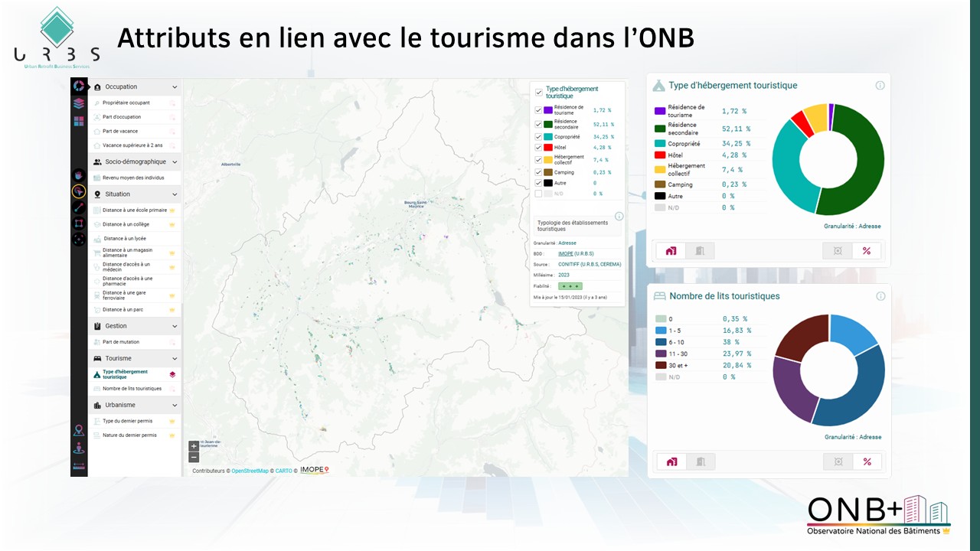Collapse the Tourisme section

pyautogui.click(x=175, y=358)
